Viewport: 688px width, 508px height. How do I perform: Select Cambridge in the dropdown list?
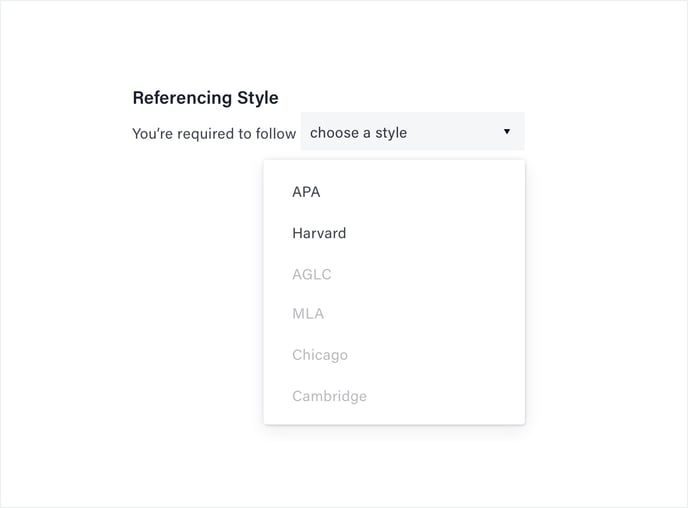coord(330,396)
